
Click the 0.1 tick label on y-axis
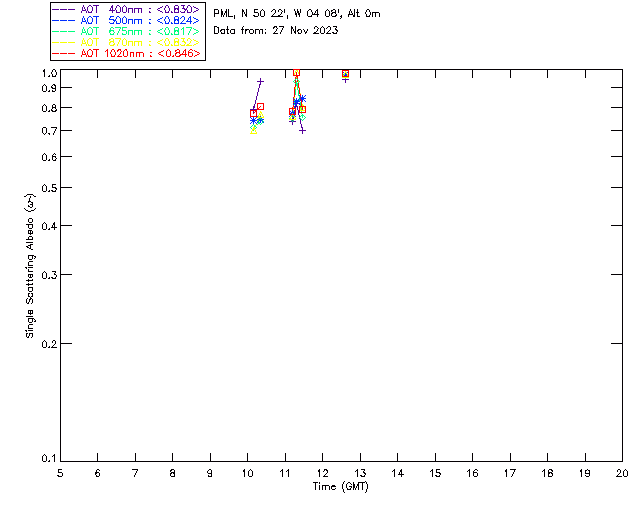click(x=49, y=459)
